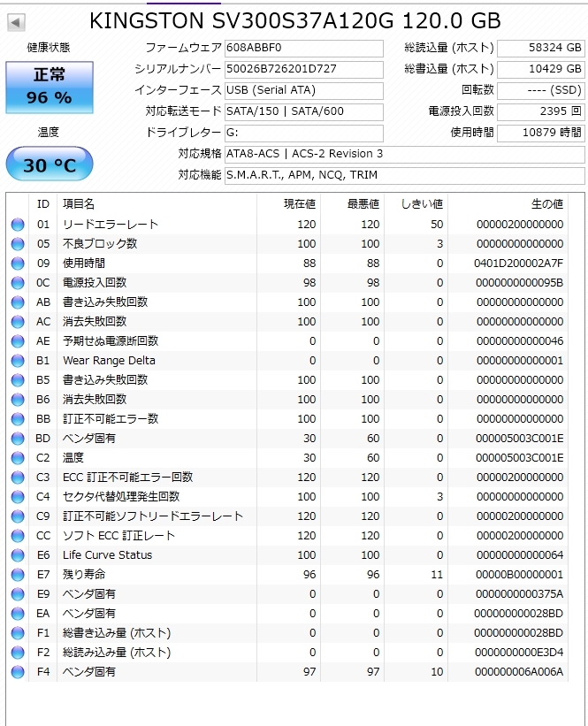Click the total host writes value 10429 GB
Screen dimensions: 588x726
tap(541, 70)
